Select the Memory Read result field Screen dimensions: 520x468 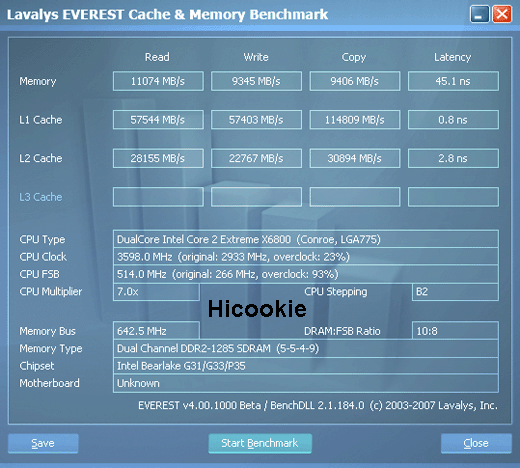point(158,81)
